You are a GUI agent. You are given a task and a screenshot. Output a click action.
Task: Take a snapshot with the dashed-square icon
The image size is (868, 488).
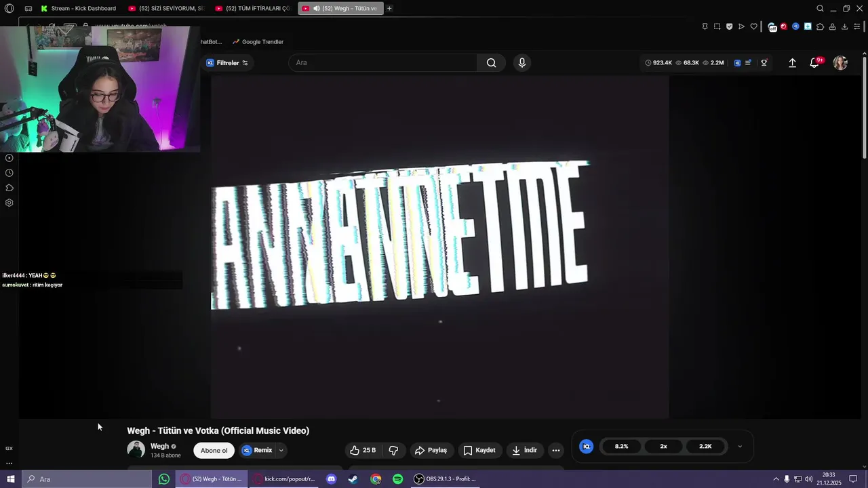pyautogui.click(x=717, y=26)
